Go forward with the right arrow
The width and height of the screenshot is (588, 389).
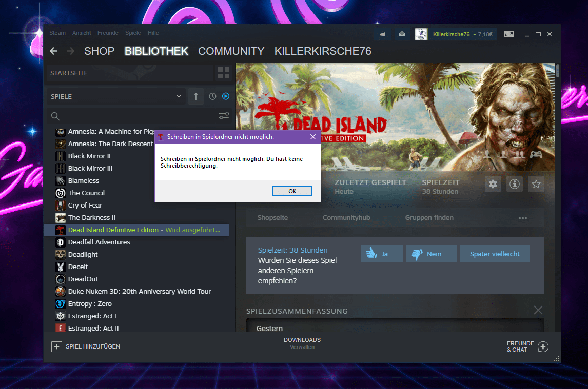tap(70, 51)
